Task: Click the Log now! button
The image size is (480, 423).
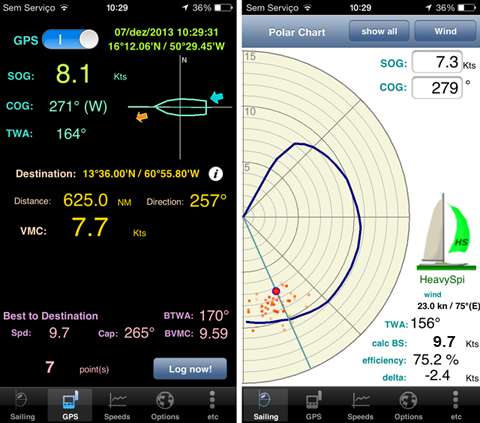Action: (190, 369)
